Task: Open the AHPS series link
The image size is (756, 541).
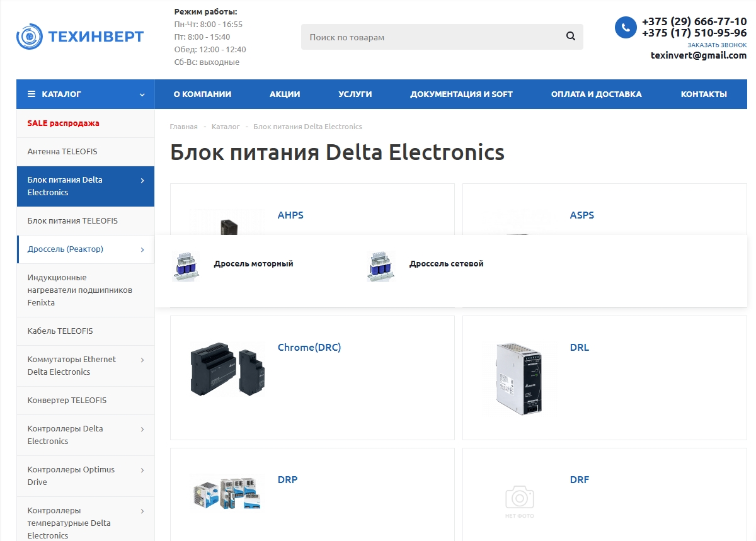Action: [290, 215]
